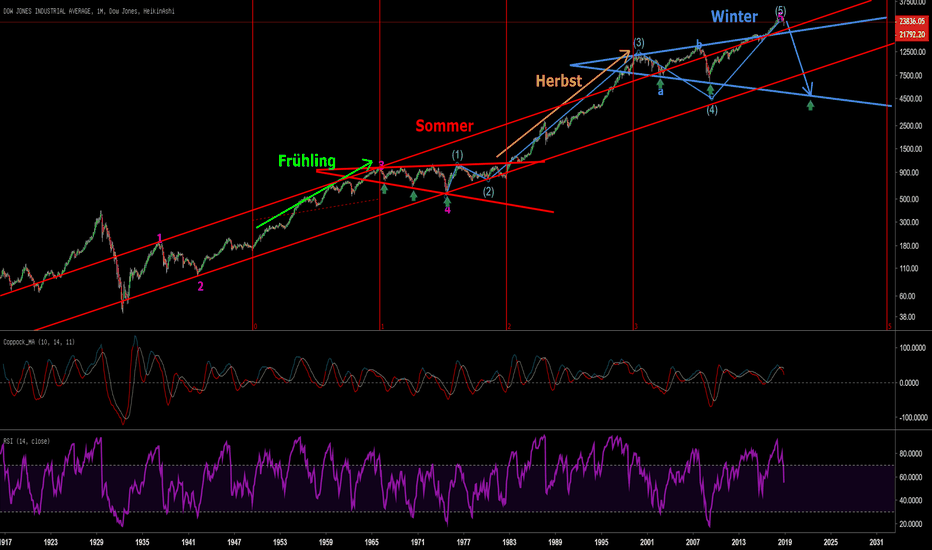Screen dimensions: 932x550
Task: Click year 1917 on time axis
Action: coord(6,542)
